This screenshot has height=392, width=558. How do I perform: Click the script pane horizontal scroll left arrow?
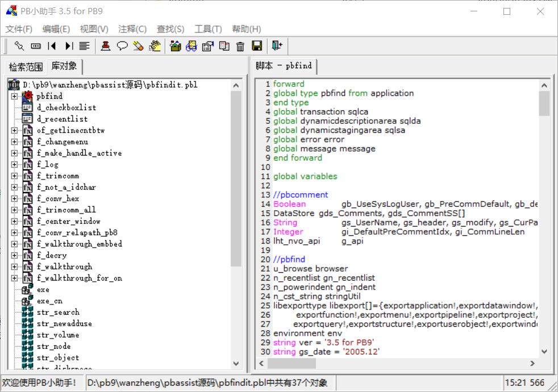tap(261, 363)
